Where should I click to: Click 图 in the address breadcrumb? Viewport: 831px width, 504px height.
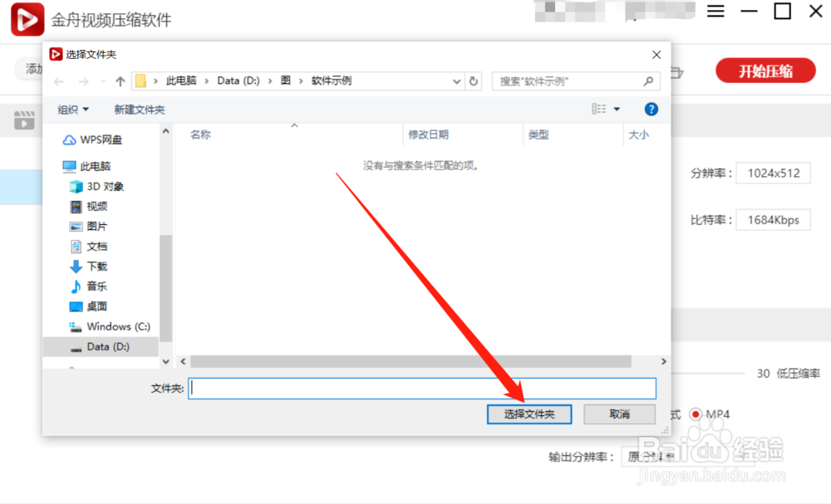pyautogui.click(x=286, y=81)
